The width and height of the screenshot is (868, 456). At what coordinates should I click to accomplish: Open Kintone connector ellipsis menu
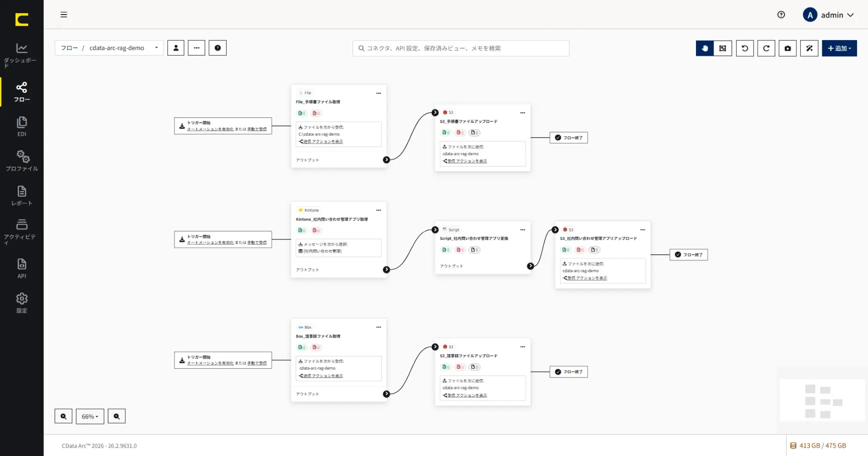point(379,210)
